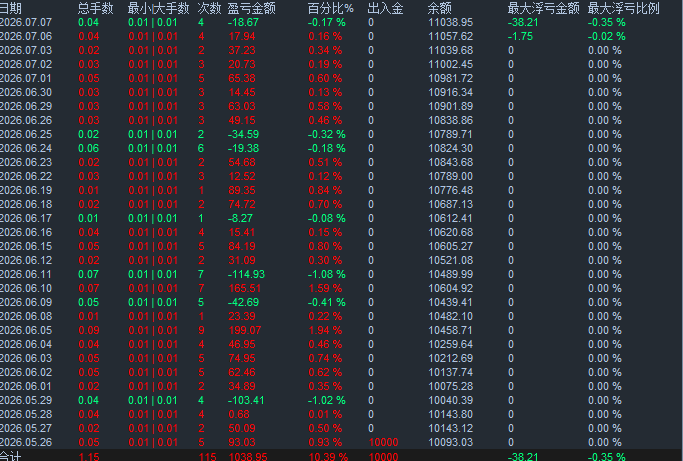Click balance 10838.86
The image size is (683, 461).
[450, 120]
